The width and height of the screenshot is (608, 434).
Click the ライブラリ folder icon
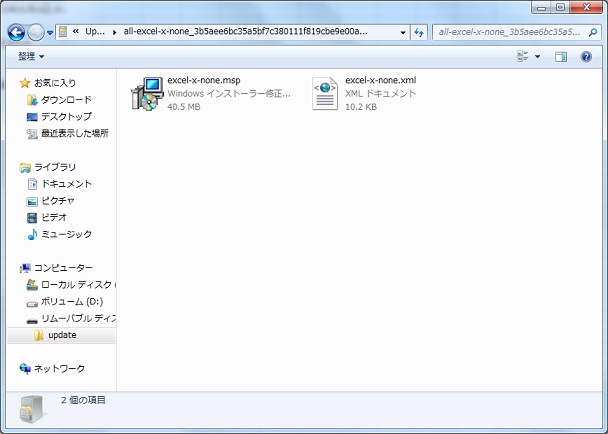25,168
